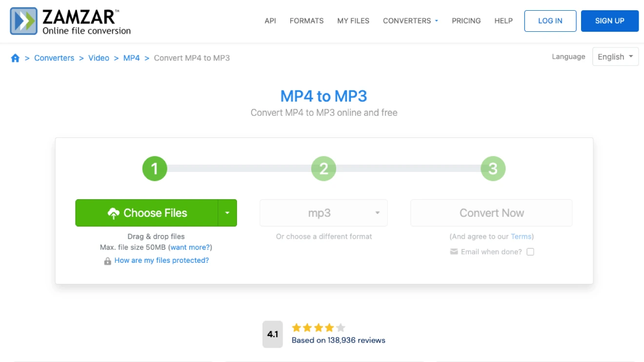This screenshot has width=644, height=362.
Task: Open the Terms link
Action: point(521,236)
